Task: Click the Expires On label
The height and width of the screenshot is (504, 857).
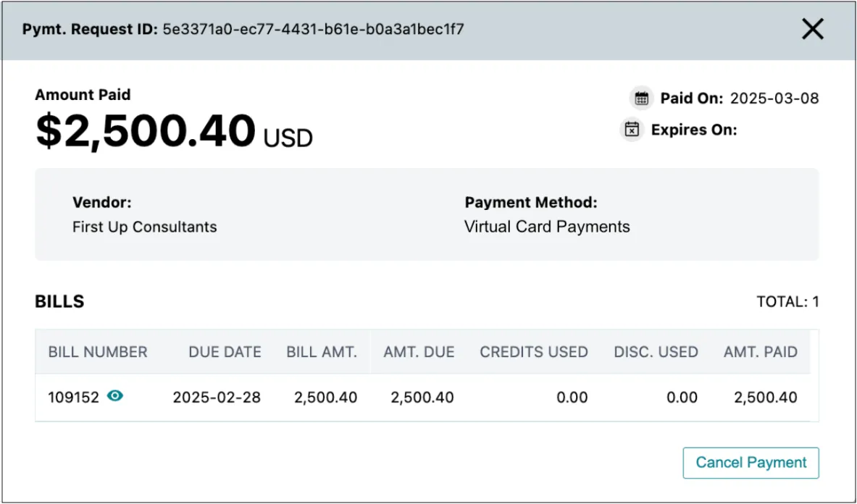Action: point(694,130)
